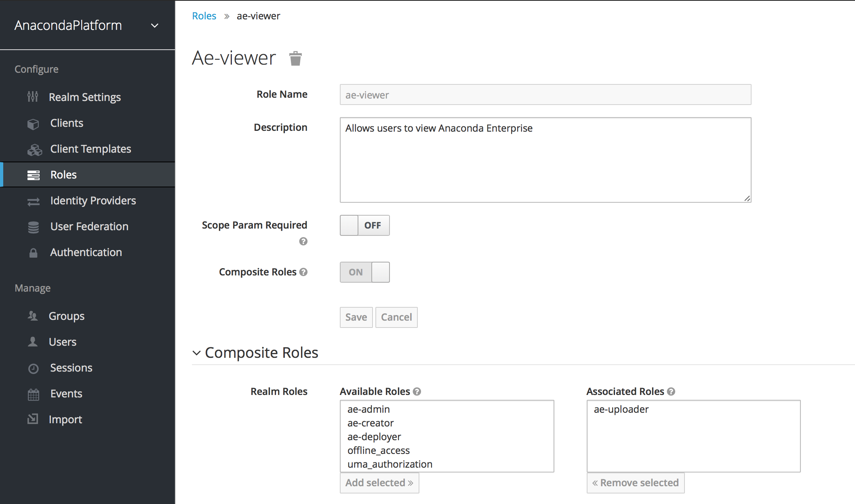Toggle the Composite Roles ON switch
Screen dimensions: 855x504
point(364,272)
